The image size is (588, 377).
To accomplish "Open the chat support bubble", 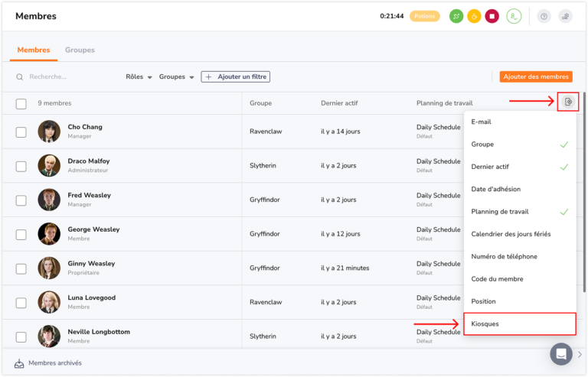I will point(561,354).
